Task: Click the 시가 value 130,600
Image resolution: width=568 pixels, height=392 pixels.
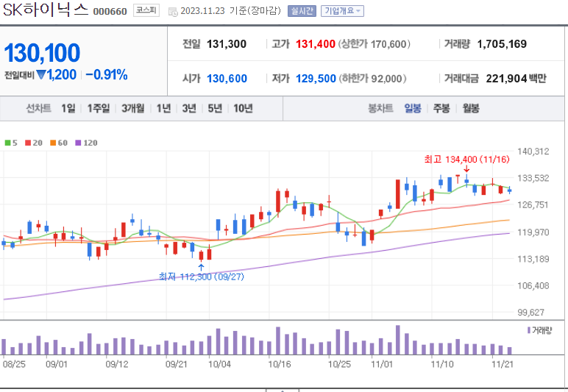Action: 227,79
